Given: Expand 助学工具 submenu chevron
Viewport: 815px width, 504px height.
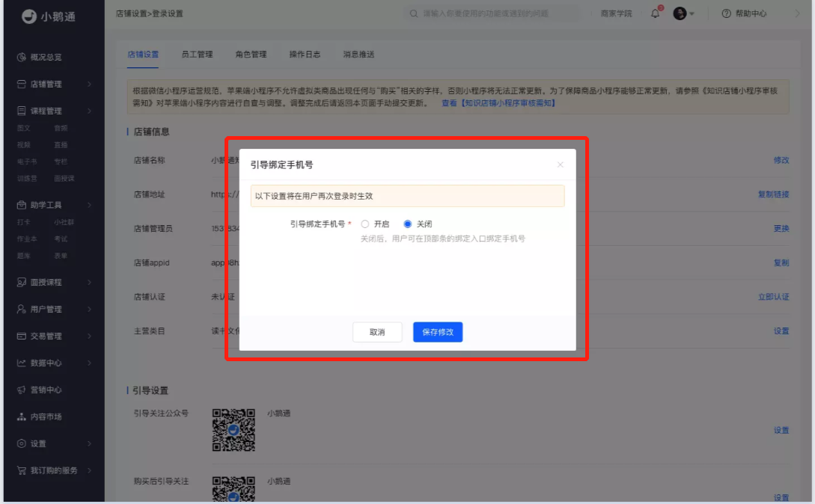Looking at the screenshot, I should click(x=89, y=205).
